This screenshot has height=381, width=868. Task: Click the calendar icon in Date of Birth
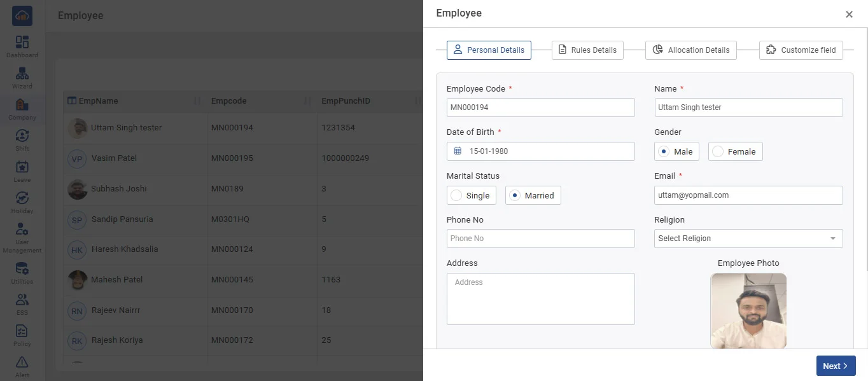coord(458,151)
